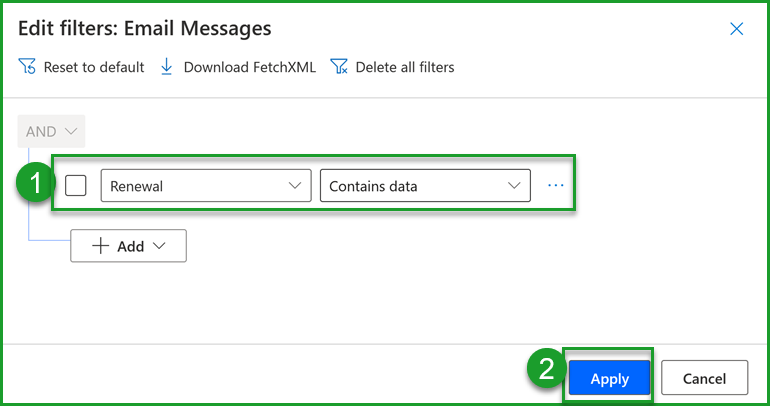Click the Reset to default icon
Screen dimensions: 770x406
point(27,67)
